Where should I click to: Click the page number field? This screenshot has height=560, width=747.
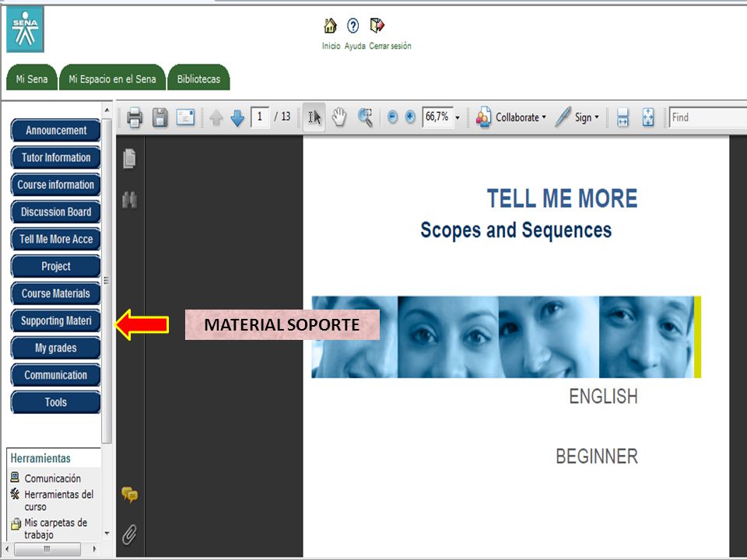tap(260, 117)
